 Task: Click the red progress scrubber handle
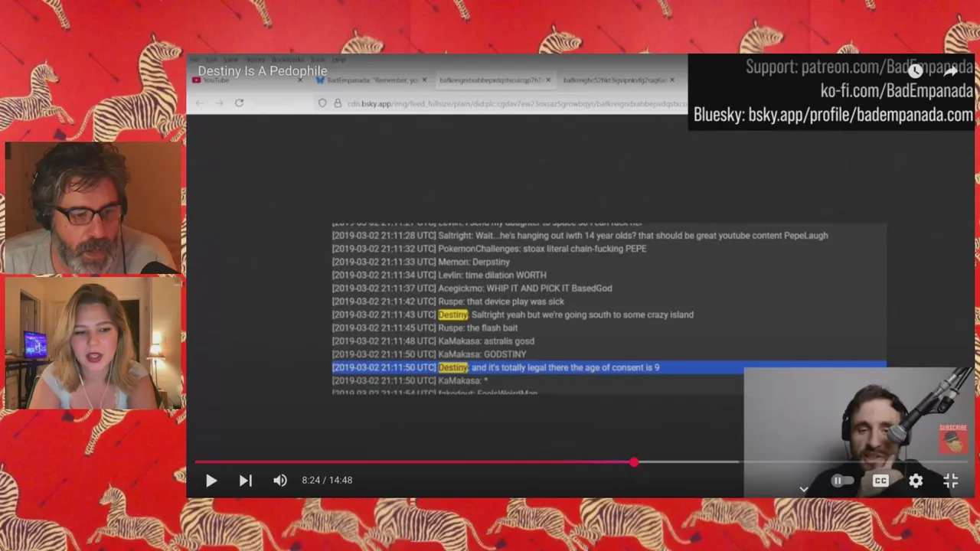[634, 462]
